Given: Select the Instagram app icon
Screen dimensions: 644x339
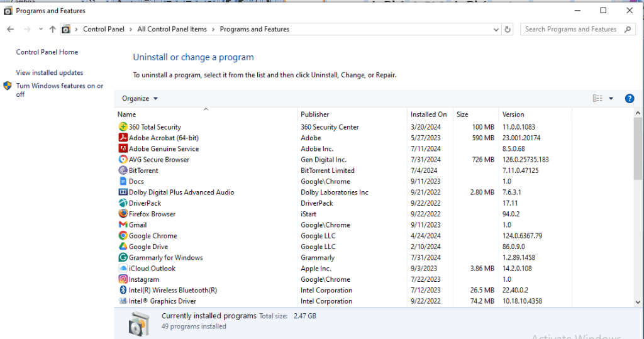Looking at the screenshot, I should [x=123, y=279].
